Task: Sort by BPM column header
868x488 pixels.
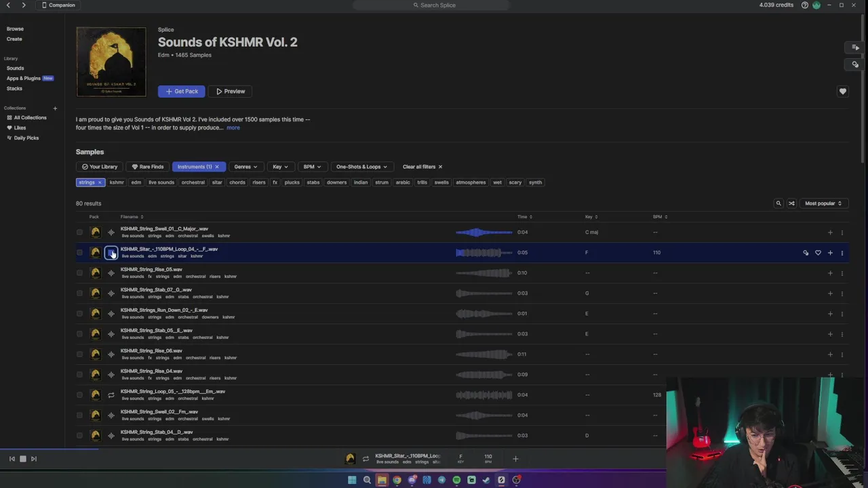Action: (x=660, y=217)
